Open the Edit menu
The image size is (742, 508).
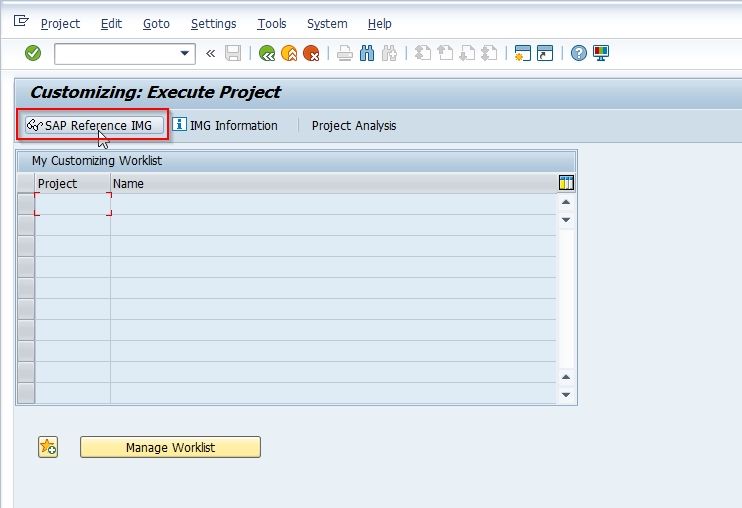[111, 24]
